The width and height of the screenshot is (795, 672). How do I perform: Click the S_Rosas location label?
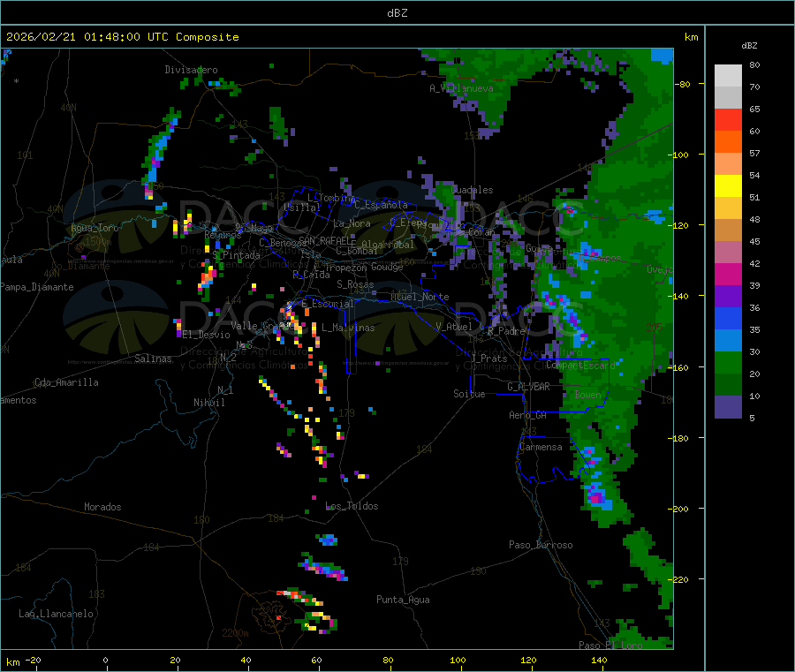[x=355, y=284]
